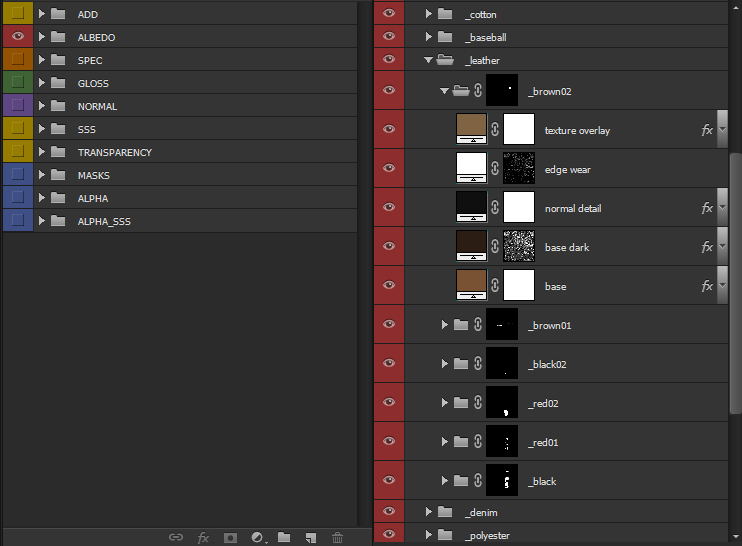Image resolution: width=742 pixels, height=546 pixels.
Task: Click mask link icon on _brown02 group
Action: click(x=478, y=90)
